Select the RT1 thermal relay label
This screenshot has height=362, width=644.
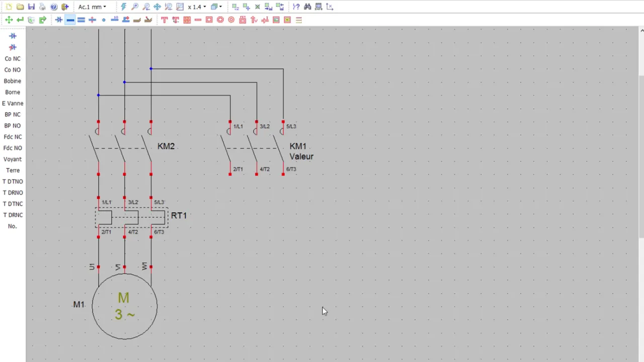click(x=179, y=215)
